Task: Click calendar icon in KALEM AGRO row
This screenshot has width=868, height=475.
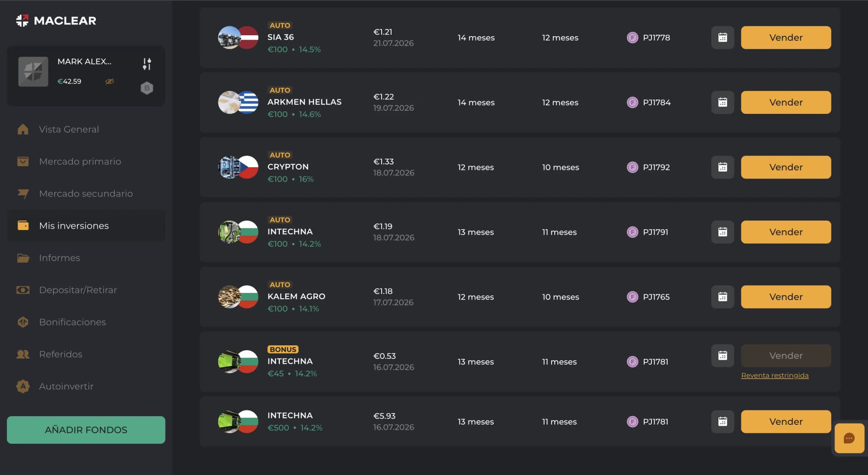Action: pyautogui.click(x=722, y=297)
